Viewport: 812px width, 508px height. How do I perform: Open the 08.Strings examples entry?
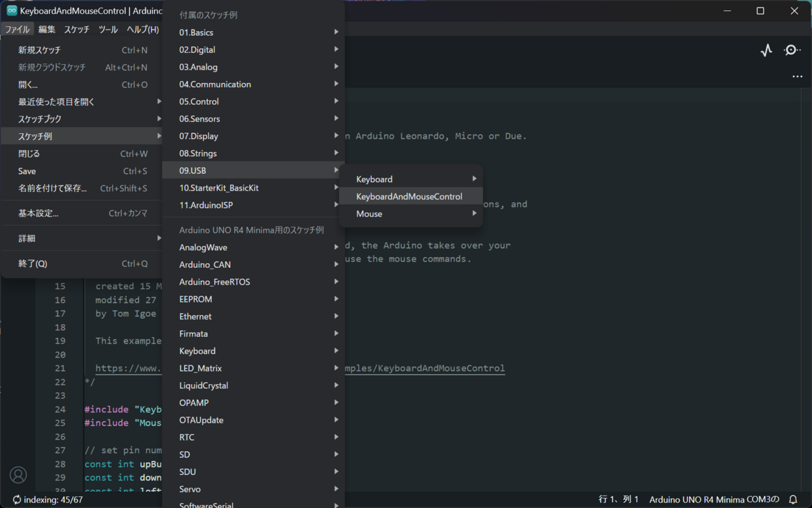pos(254,153)
